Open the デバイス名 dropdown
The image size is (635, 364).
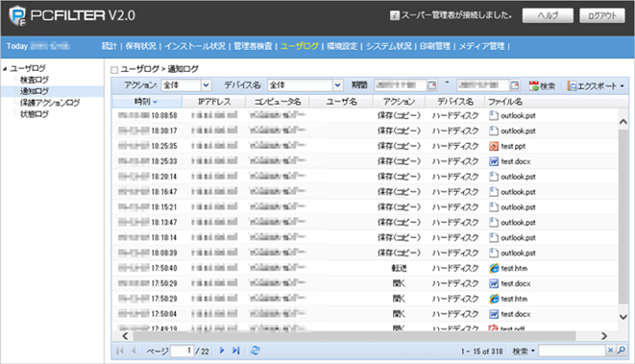(x=337, y=85)
